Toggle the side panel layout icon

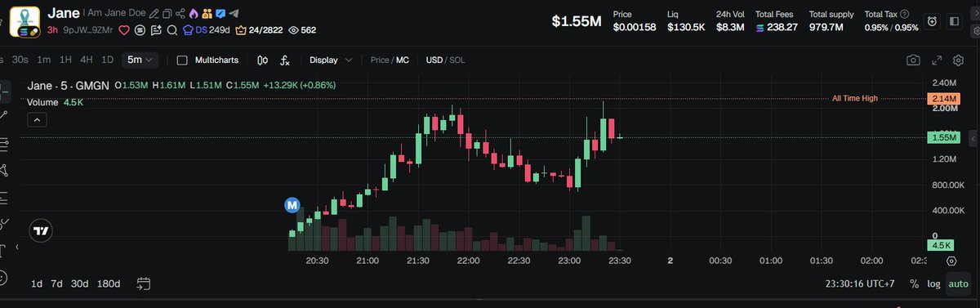[954, 21]
